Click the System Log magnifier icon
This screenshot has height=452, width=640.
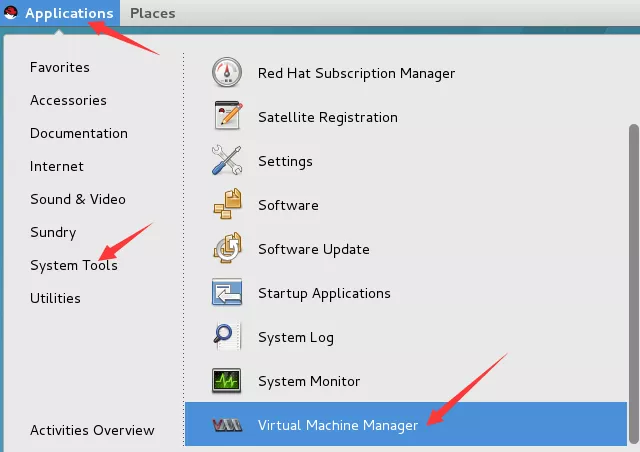(227, 337)
